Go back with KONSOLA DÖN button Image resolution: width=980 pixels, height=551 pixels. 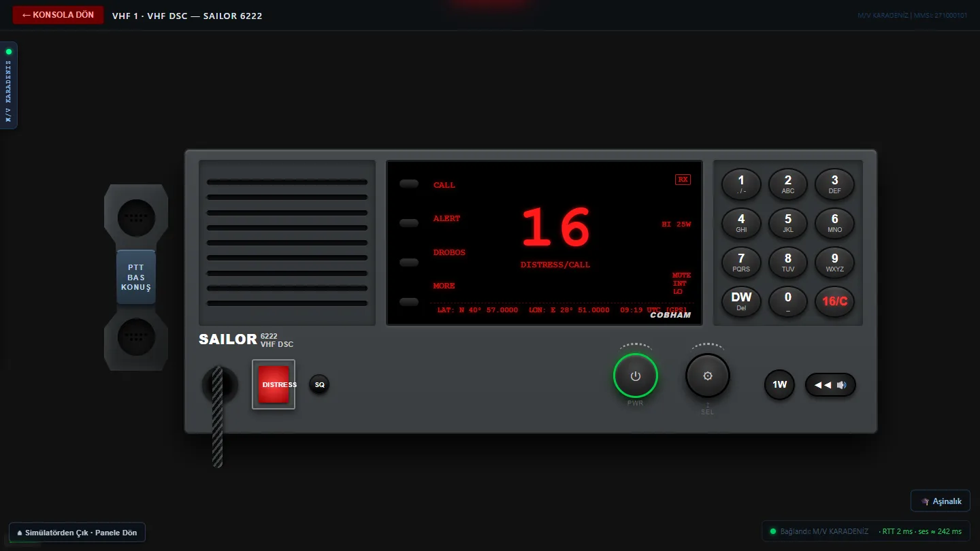tap(58, 15)
